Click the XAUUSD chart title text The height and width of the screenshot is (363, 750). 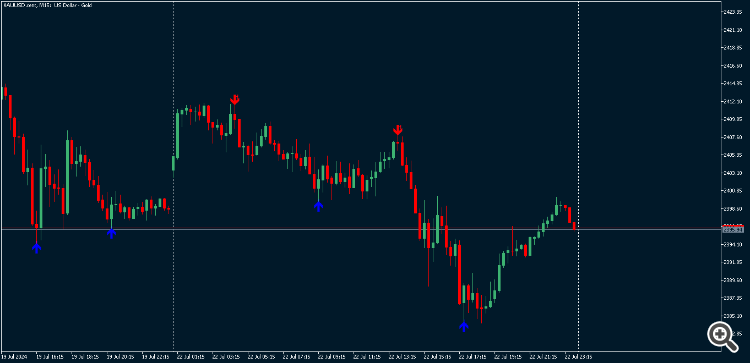[48, 5]
